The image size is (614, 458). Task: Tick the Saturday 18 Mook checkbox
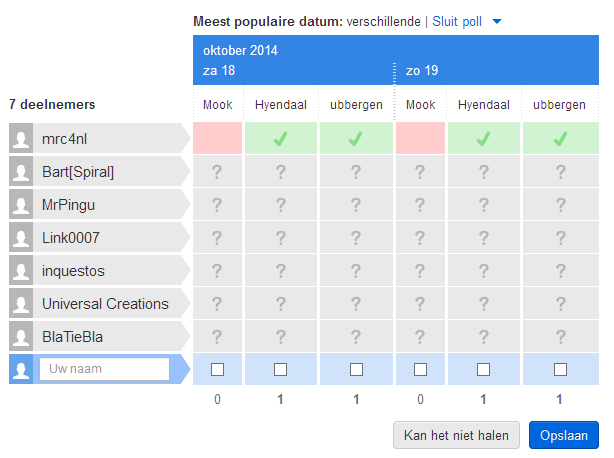pyautogui.click(x=218, y=370)
